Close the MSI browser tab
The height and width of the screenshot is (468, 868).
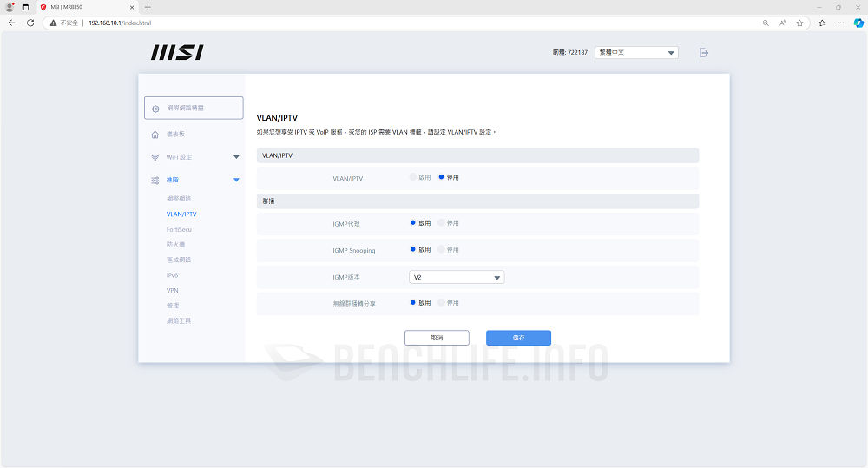(x=132, y=7)
